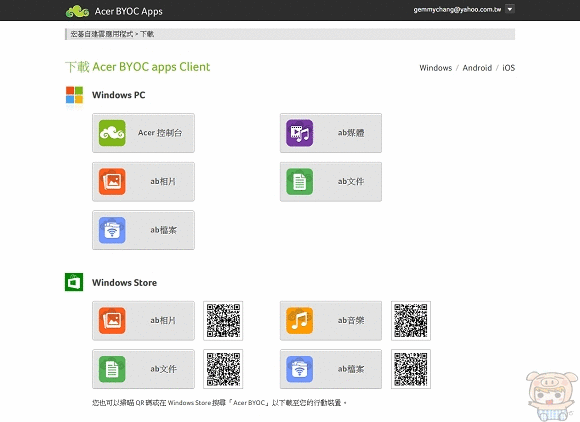
Task: Click the green ab文件 icon under Windows Store
Action: coord(112,369)
